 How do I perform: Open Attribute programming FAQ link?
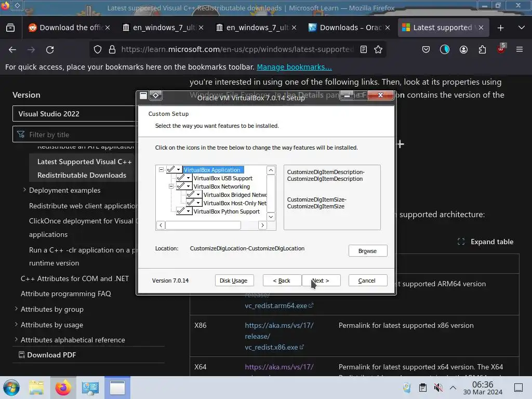(66, 294)
